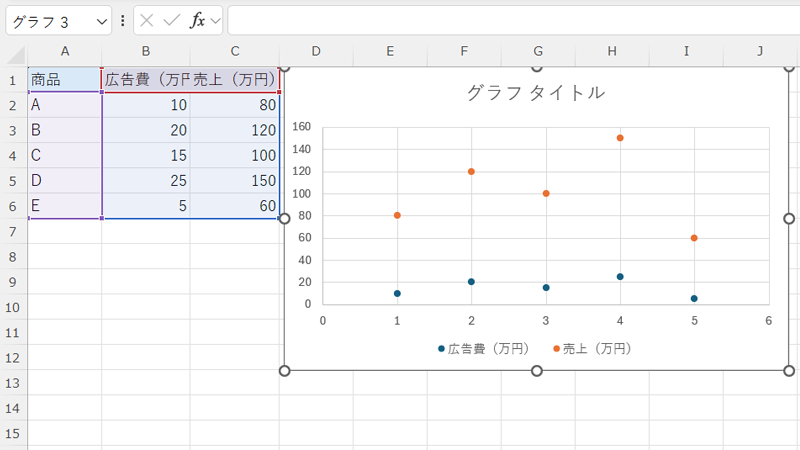Click the name box showing グラフ 3
Viewport: 800px width, 450px height.
(48, 21)
